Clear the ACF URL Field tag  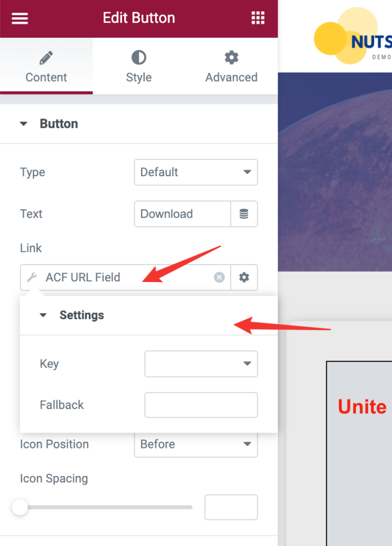[219, 277]
